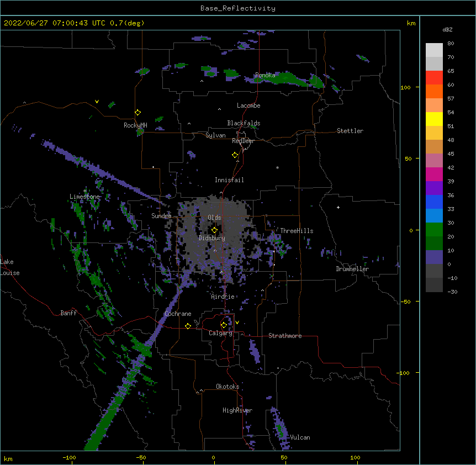
Task: Click the yellow diamond marker below Cochrane
Action: (188, 326)
